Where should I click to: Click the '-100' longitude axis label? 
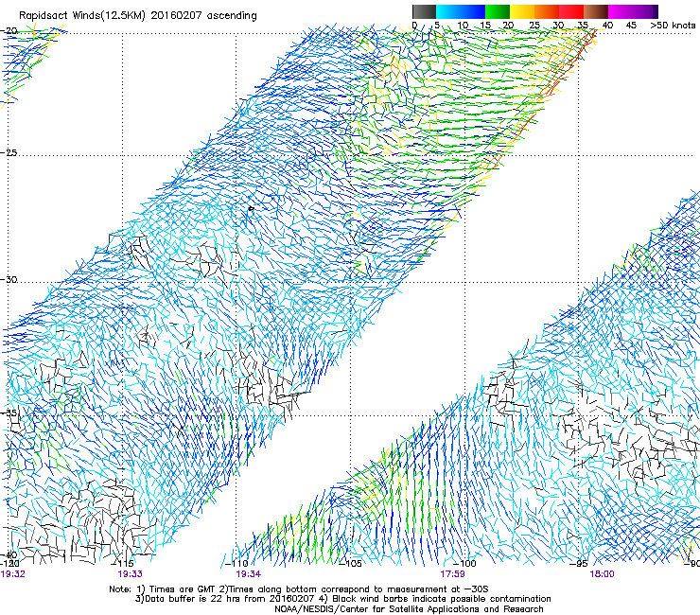[x=466, y=564]
